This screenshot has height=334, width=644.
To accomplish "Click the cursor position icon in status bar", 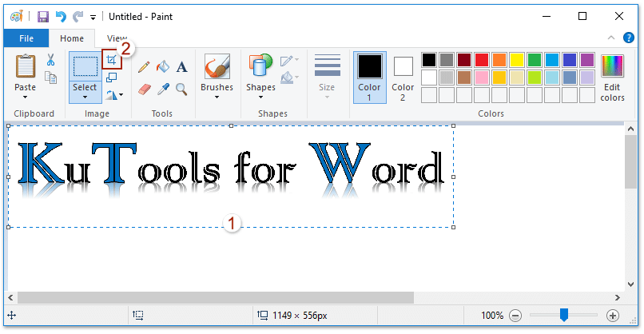I will (x=12, y=316).
